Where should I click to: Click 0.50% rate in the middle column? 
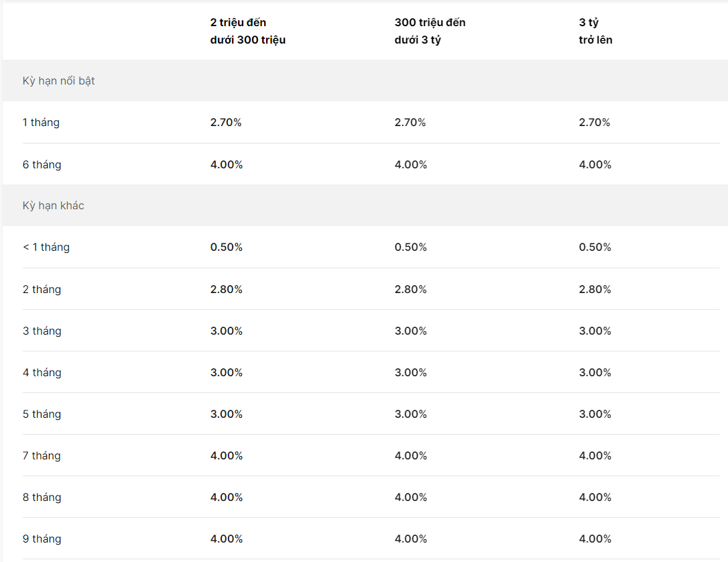point(410,247)
